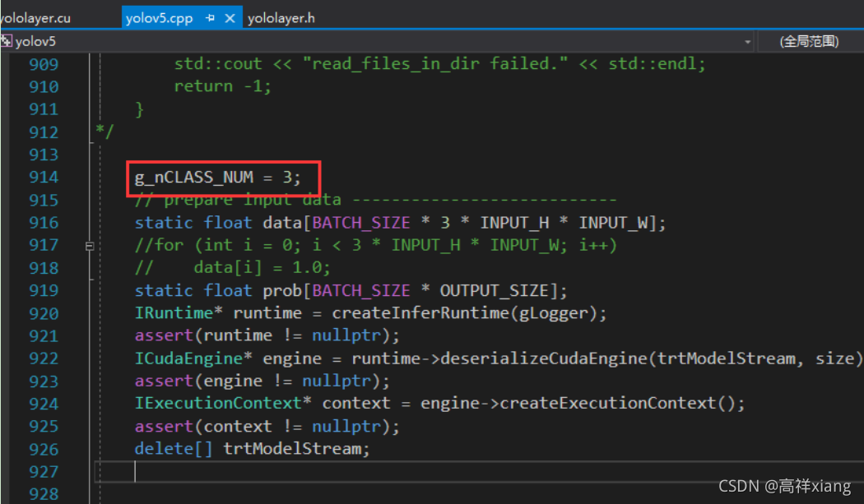This screenshot has height=504, width=864.
Task: Click the yolov5 project icon in navigation bar
Action: 6,41
